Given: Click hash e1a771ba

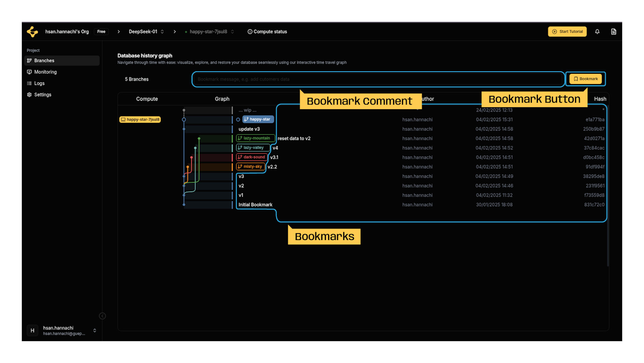Looking at the screenshot, I should (595, 120).
